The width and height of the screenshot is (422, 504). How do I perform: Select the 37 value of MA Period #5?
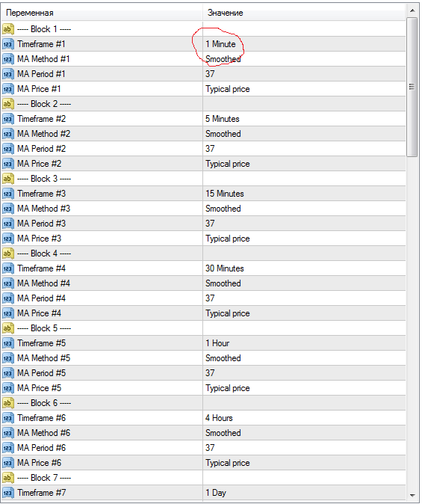pos(210,373)
